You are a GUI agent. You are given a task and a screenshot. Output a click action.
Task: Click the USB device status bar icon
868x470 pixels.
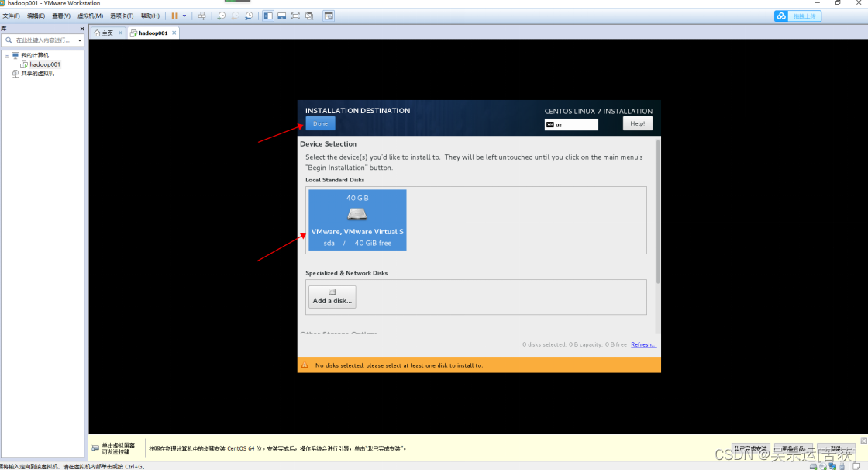click(842, 467)
